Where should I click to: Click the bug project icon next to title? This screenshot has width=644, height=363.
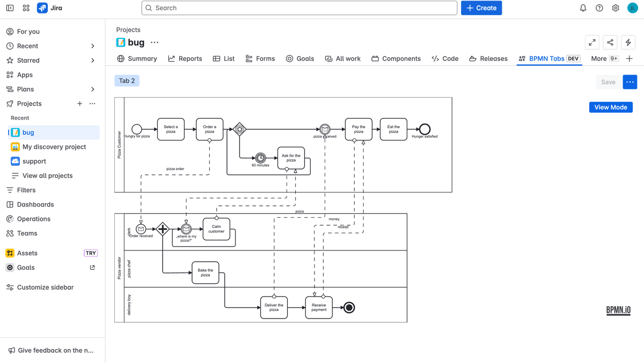point(121,42)
